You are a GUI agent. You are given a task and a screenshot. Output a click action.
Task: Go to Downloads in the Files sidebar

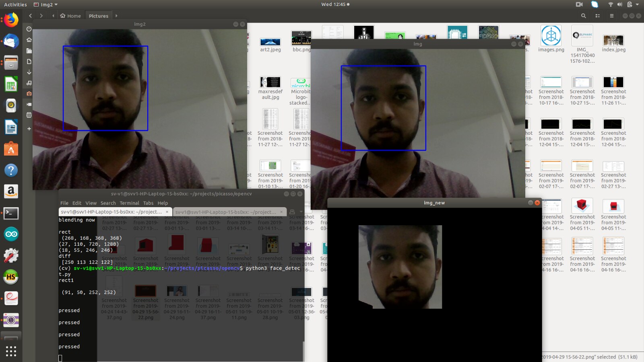pos(29,72)
